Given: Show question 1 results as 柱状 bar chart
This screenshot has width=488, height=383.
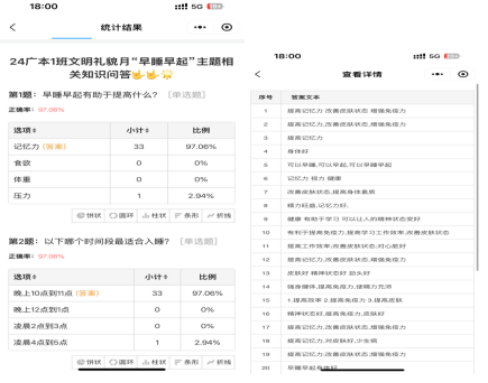Looking at the screenshot, I should [154, 216].
